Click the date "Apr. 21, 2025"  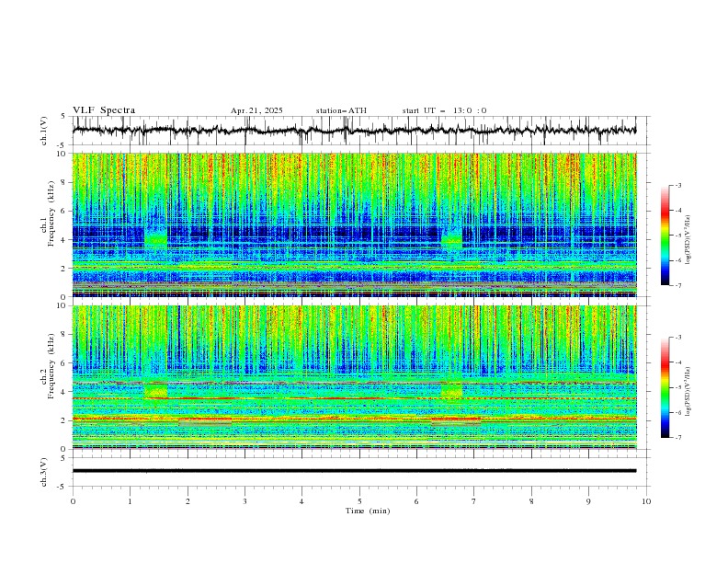tap(256, 110)
